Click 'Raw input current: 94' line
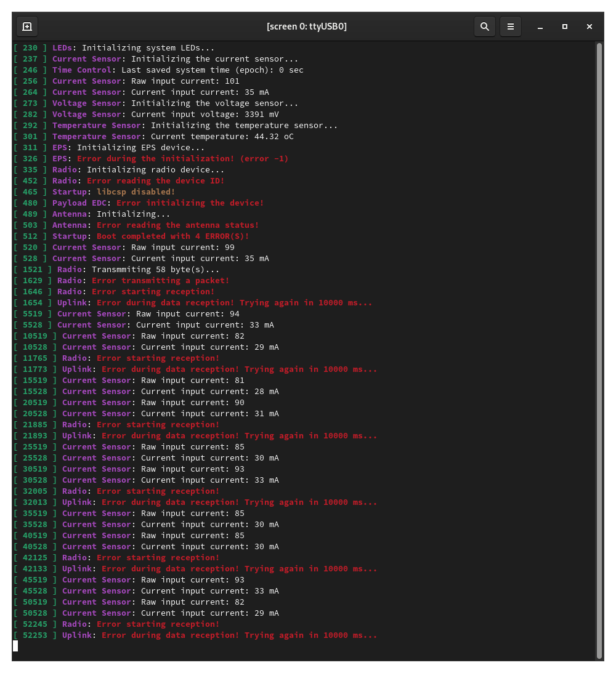This screenshot has height=673, width=616. [126, 314]
